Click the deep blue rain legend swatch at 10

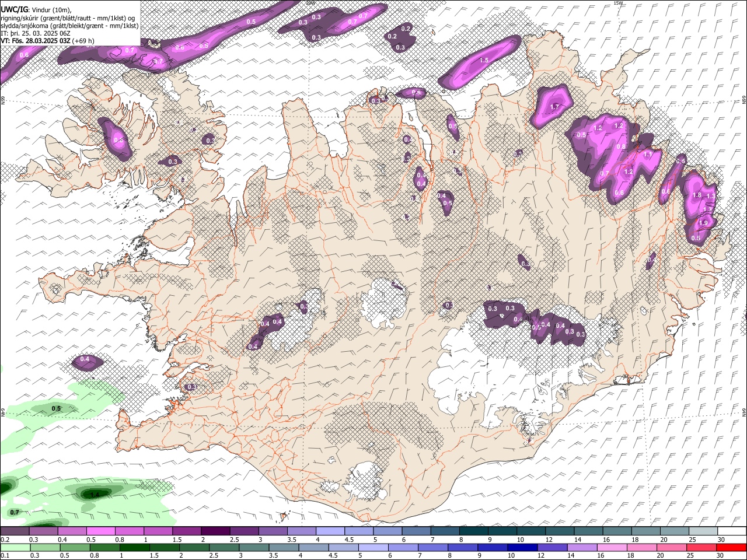point(522,547)
